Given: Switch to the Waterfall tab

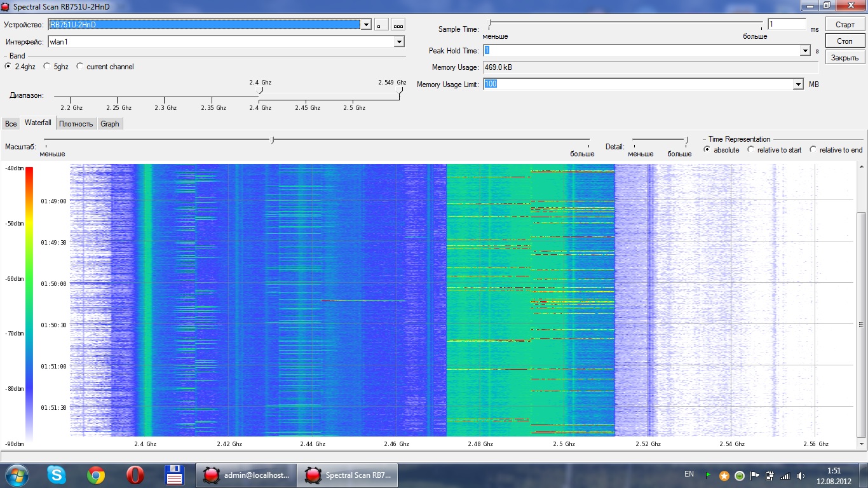Looking at the screenshot, I should pos(38,123).
